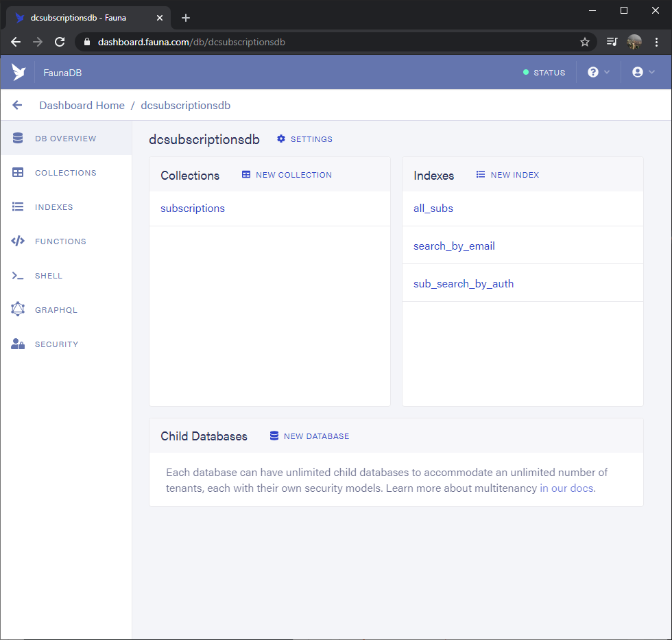Open the subscriptions collection

(x=192, y=208)
